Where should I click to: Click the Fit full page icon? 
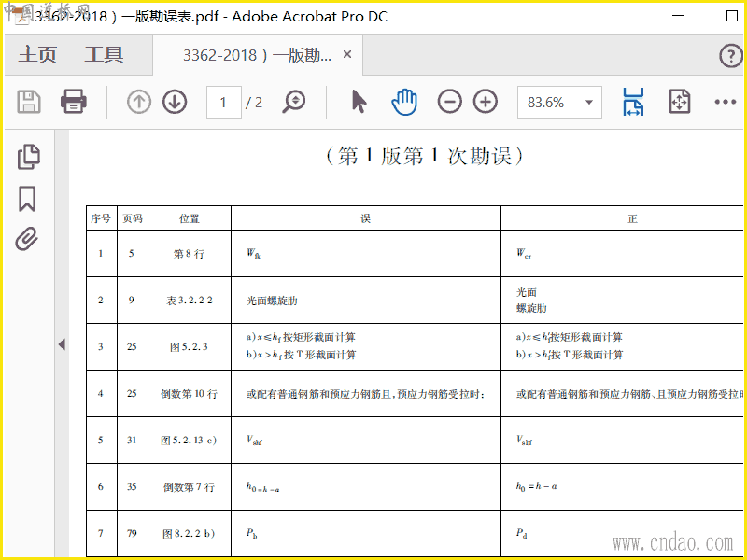click(680, 102)
